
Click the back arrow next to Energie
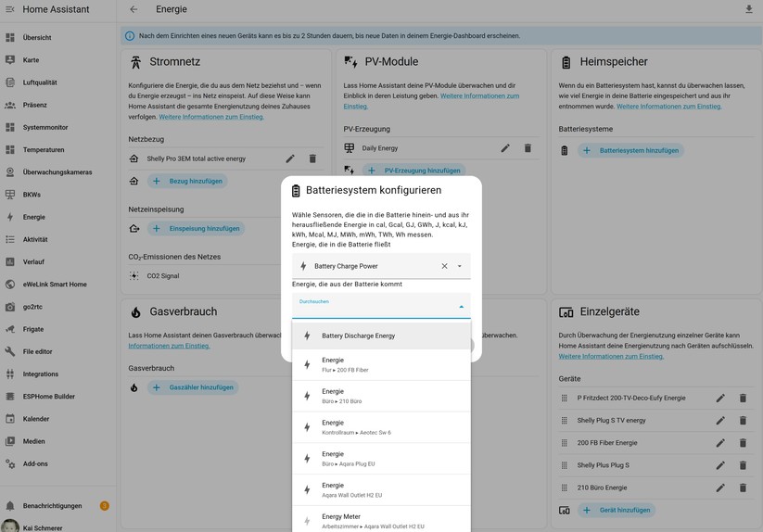(x=134, y=9)
